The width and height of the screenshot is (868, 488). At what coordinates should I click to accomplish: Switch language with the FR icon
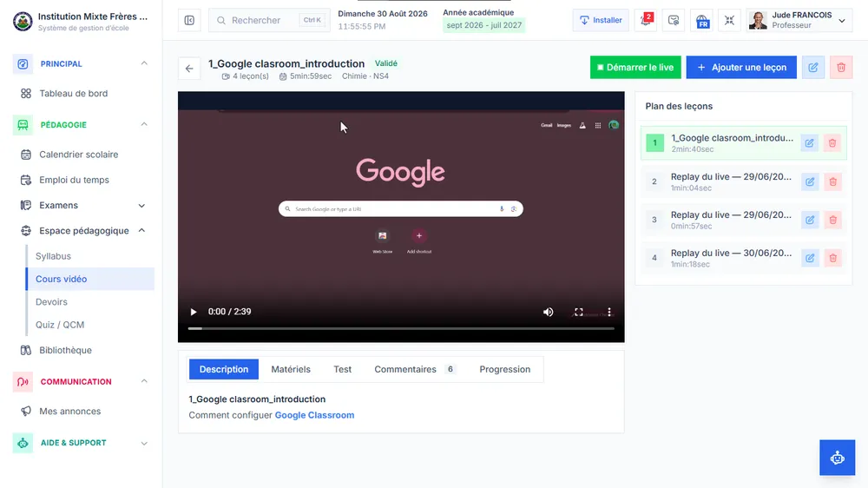702,21
